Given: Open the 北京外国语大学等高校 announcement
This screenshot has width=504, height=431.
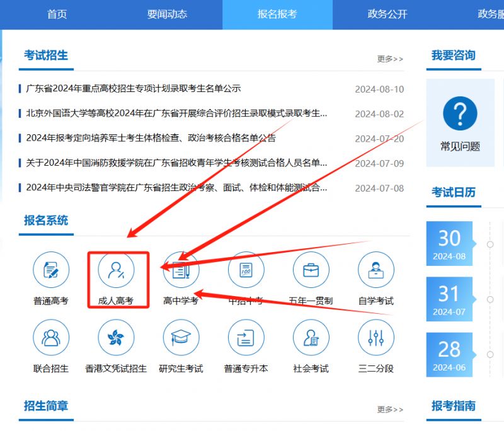Looking at the screenshot, I should (x=176, y=113).
